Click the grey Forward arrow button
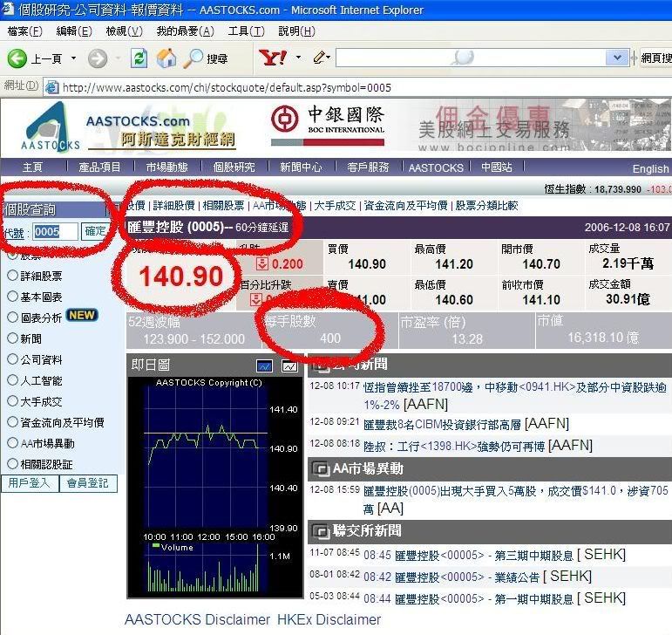 pos(98,58)
